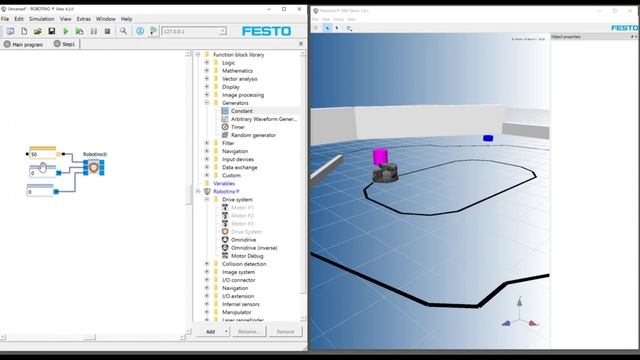Viewport: 640px width, 360px height.
Task: Select the Internal sensors folder
Action: click(x=240, y=304)
